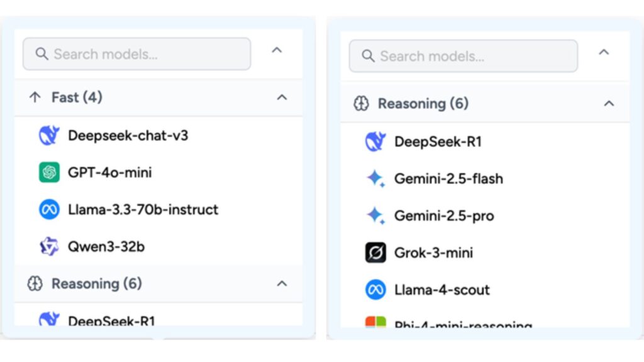Close the right model dropdown with top chevron

click(604, 52)
